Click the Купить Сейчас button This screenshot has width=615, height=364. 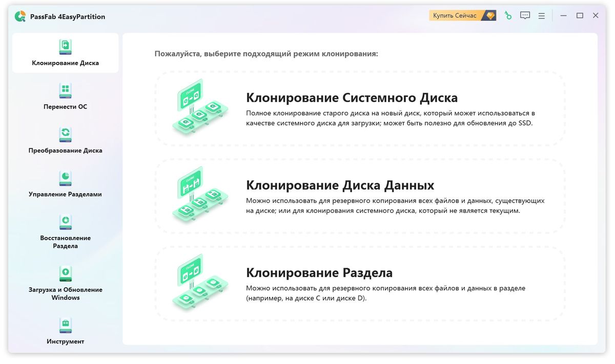tap(463, 16)
